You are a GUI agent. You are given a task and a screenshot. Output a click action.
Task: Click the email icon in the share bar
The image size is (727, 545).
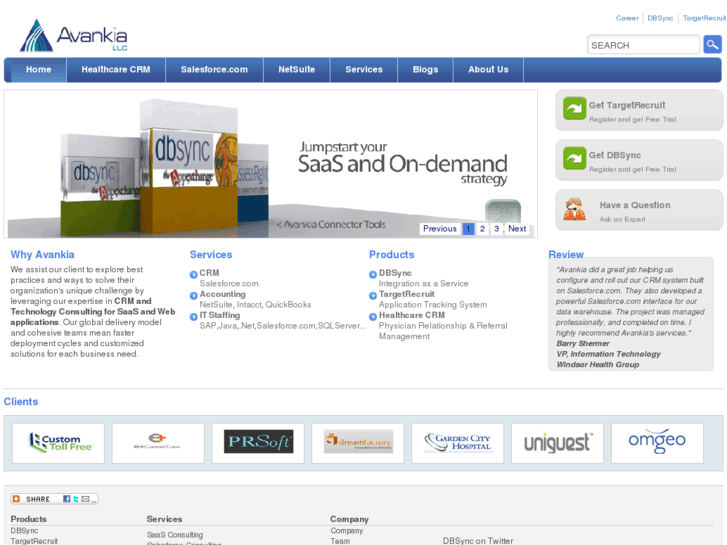pyautogui.click(x=85, y=499)
